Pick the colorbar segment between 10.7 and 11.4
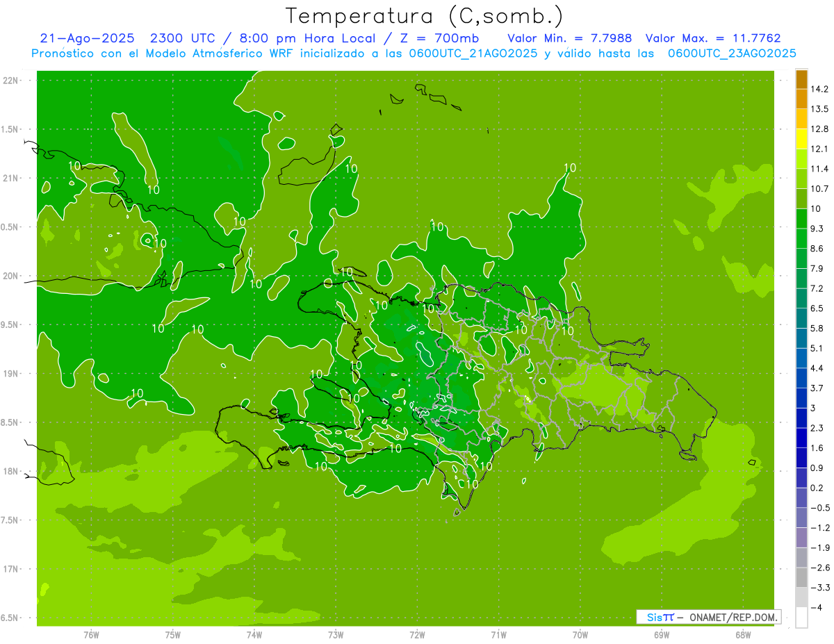834x644 pixels. click(801, 179)
